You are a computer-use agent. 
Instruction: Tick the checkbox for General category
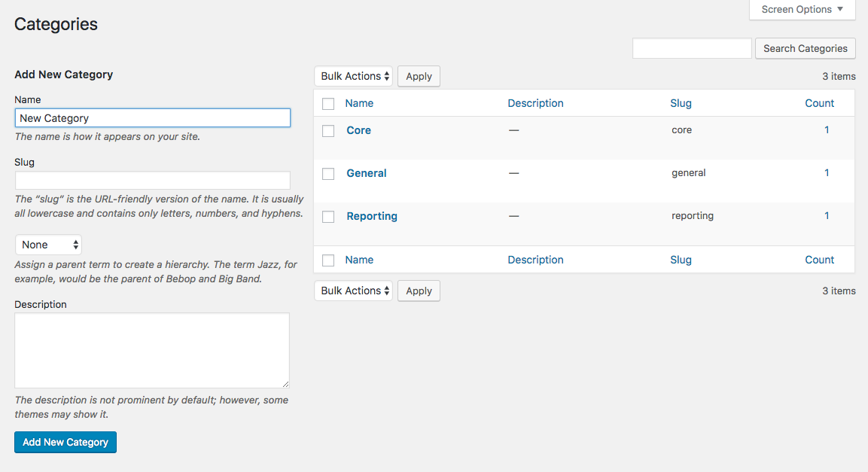328,174
